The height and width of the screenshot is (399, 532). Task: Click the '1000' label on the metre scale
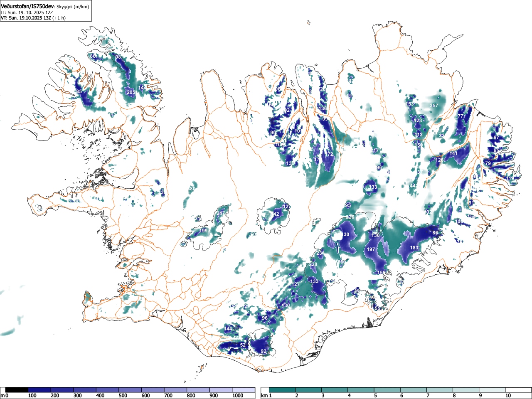[238, 396]
